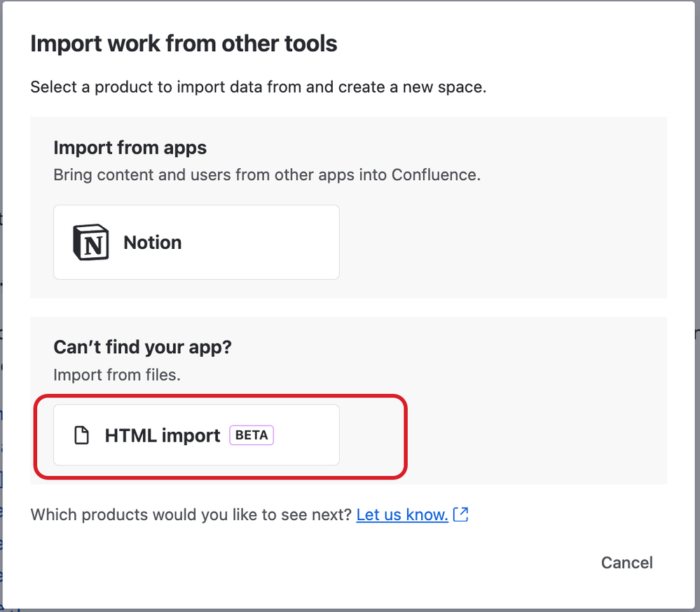The height and width of the screenshot is (612, 700).
Task: Choose the HTML import option
Action: (x=196, y=435)
